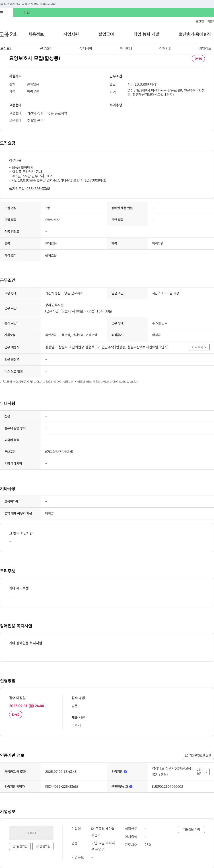Screen dimensions: 214x868
Task: Open the 출산휴가·육아휴직 menu
Action: 195,34
